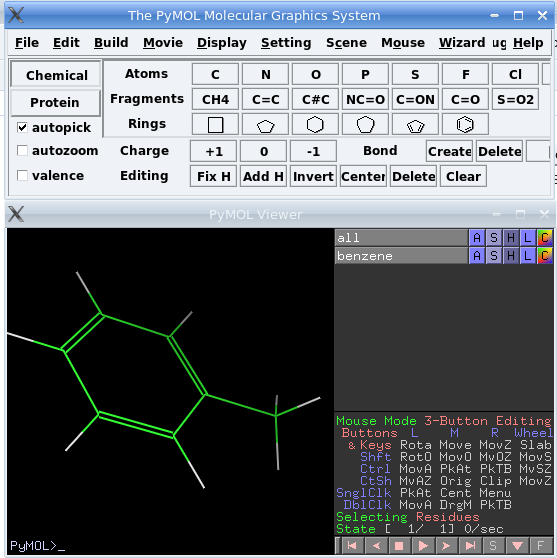Open the Setting menu
Image resolution: width=557 pixels, height=558 pixels.
(286, 43)
